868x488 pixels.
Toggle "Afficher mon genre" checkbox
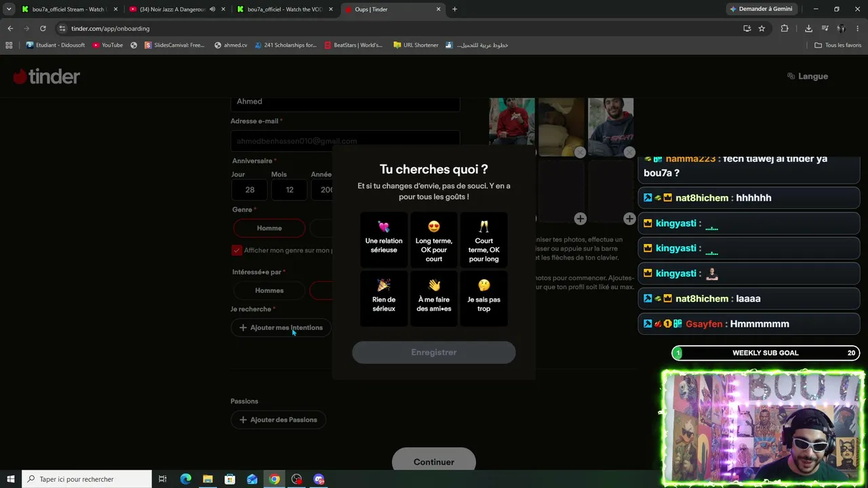tap(237, 250)
